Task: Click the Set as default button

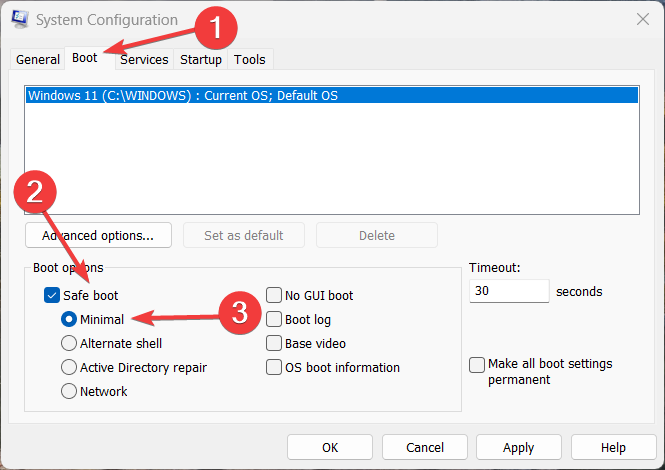Action: tap(244, 235)
